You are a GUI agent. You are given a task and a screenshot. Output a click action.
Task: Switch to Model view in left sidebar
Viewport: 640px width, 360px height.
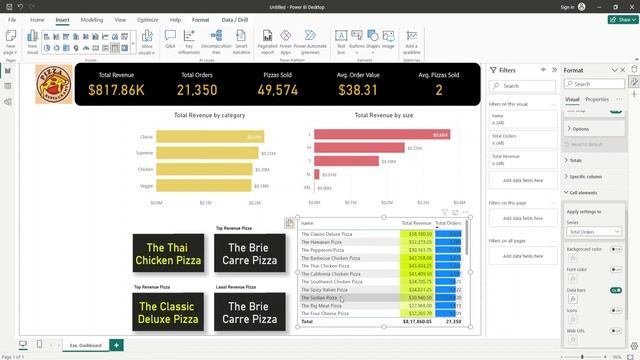(8, 102)
